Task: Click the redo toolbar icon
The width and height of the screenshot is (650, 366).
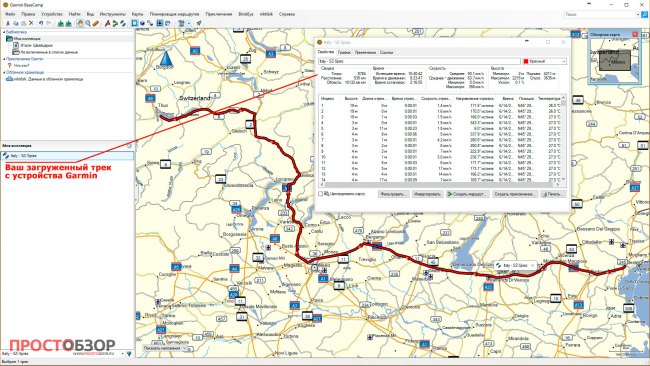Action: click(49, 23)
